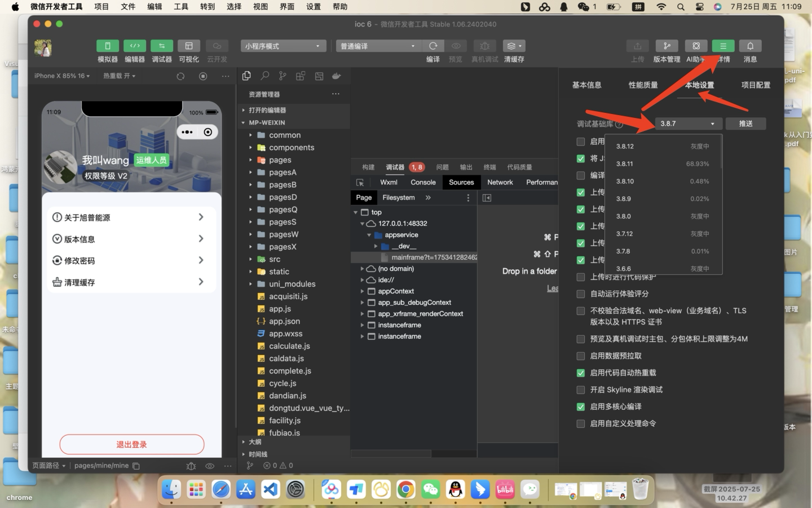This screenshot has width=812, height=508.
Task: Open source control branch icon in sidebar
Action: [x=283, y=76]
